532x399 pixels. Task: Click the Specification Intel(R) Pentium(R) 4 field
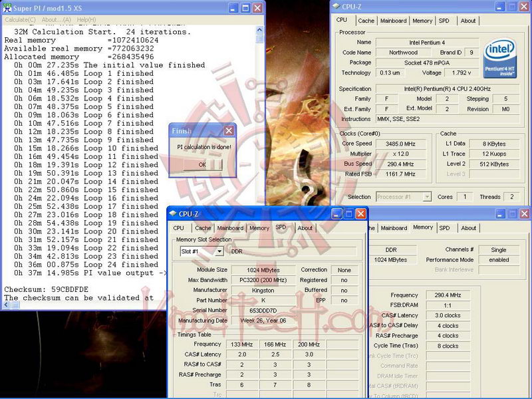coord(447,89)
